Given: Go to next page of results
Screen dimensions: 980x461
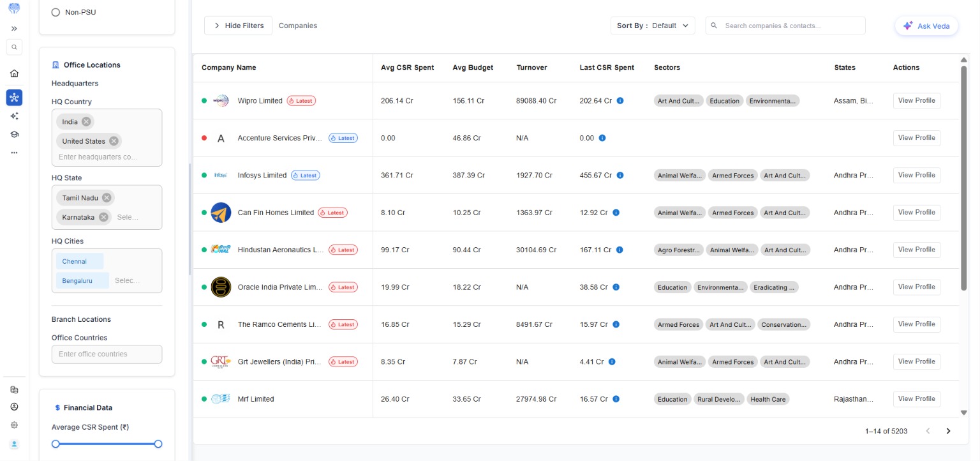Looking at the screenshot, I should pyautogui.click(x=948, y=431).
